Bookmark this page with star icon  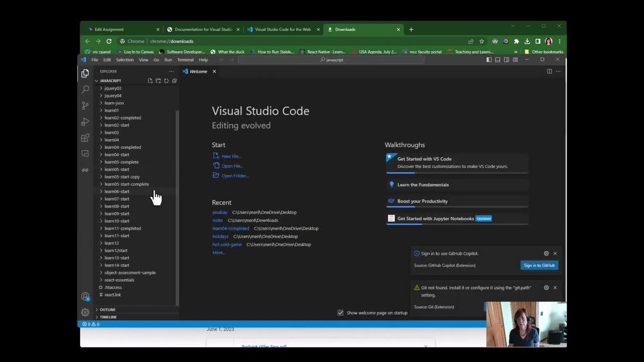tap(481, 41)
